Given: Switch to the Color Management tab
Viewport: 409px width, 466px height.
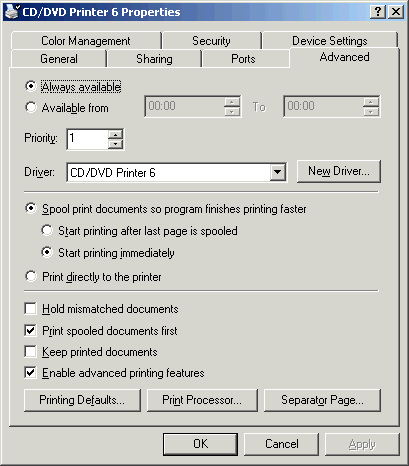Looking at the screenshot, I should [x=86, y=41].
